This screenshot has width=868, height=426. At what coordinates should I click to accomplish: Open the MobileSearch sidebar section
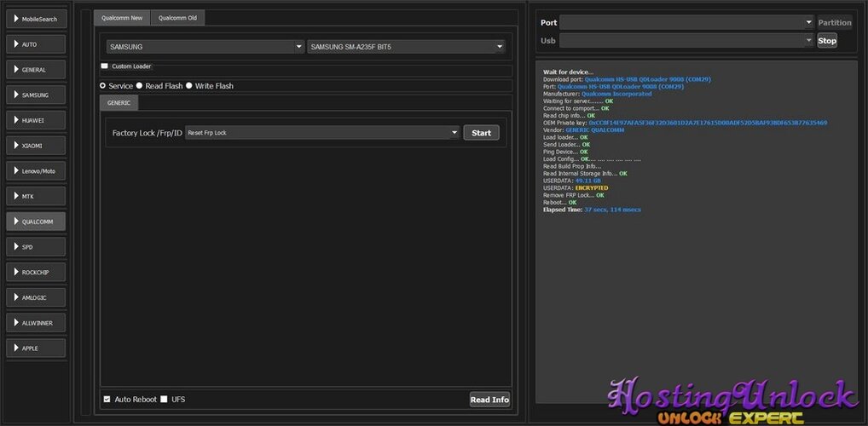click(x=36, y=19)
